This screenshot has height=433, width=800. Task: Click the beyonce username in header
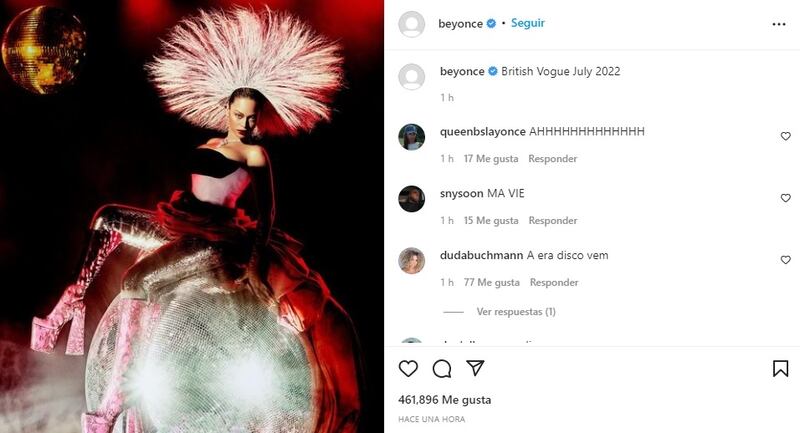[460, 23]
